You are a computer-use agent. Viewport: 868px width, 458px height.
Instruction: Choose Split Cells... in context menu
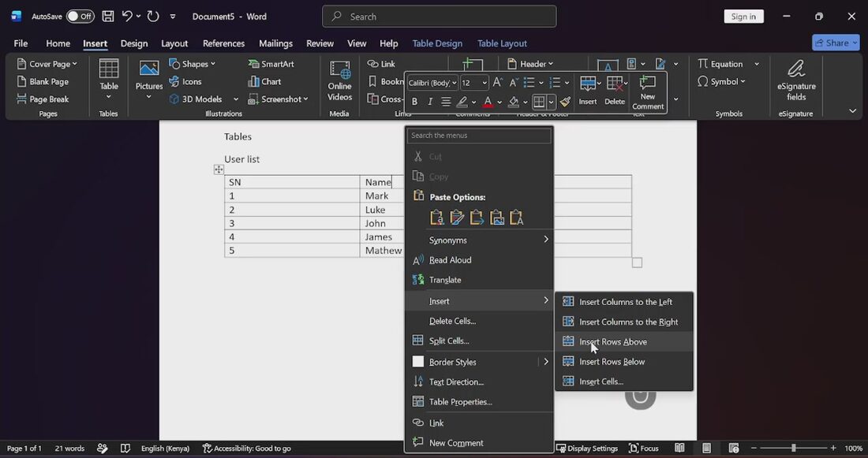tap(479, 341)
